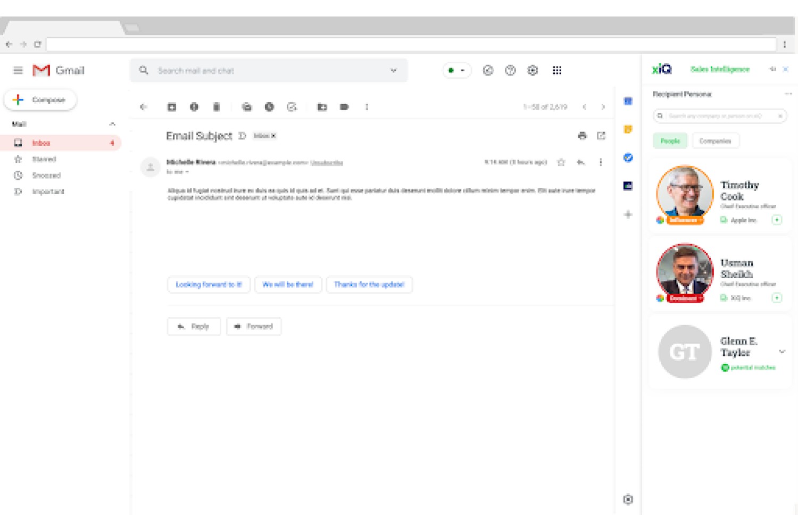Open Gmail Settings gear icon
The height and width of the screenshot is (532, 798).
pyautogui.click(x=533, y=70)
